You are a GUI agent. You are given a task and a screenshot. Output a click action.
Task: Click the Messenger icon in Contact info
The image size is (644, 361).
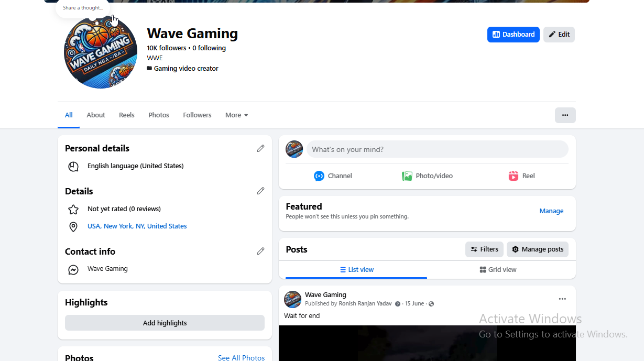click(x=73, y=270)
